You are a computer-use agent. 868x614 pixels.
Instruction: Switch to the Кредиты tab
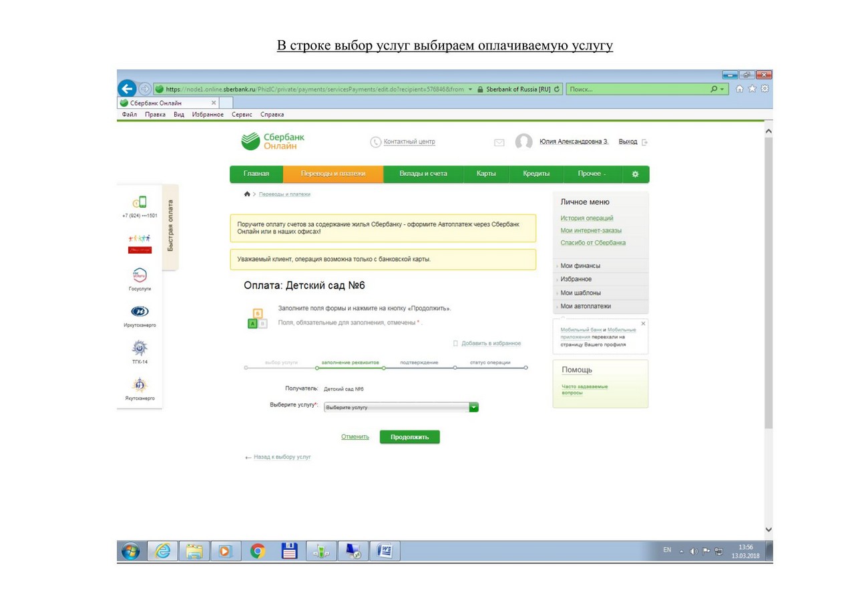coord(536,174)
